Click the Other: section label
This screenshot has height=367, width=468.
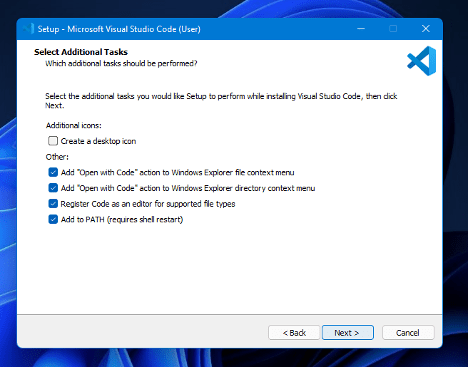(57, 157)
